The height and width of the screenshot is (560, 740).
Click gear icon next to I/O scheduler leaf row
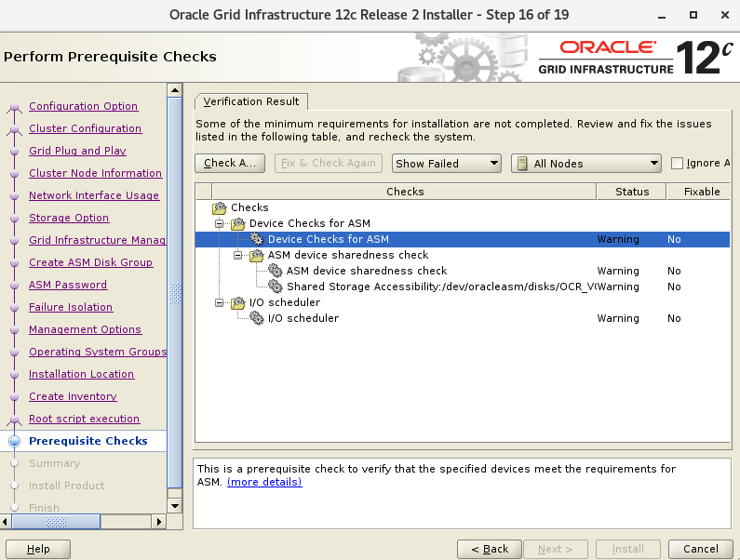257,318
